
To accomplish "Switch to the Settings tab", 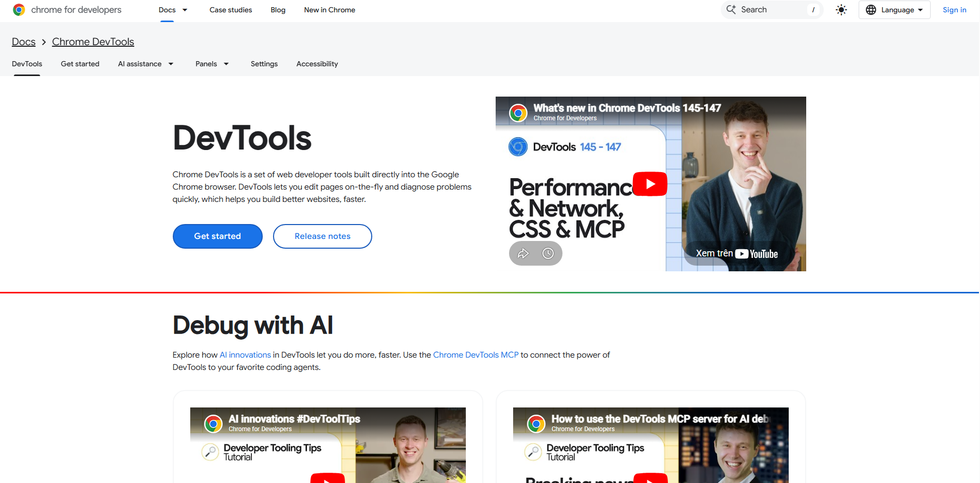I will click(264, 64).
